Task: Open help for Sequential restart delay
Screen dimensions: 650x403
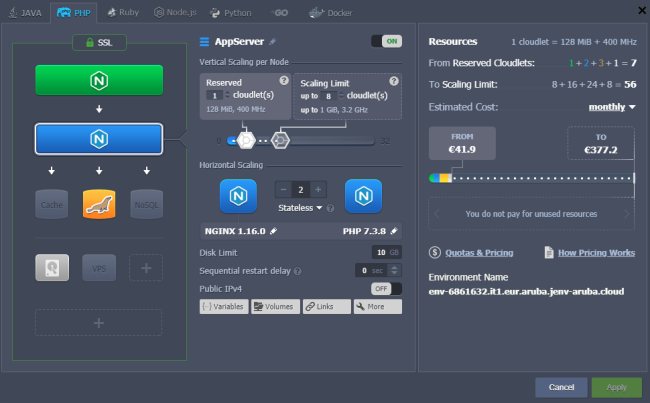Action: [297, 271]
